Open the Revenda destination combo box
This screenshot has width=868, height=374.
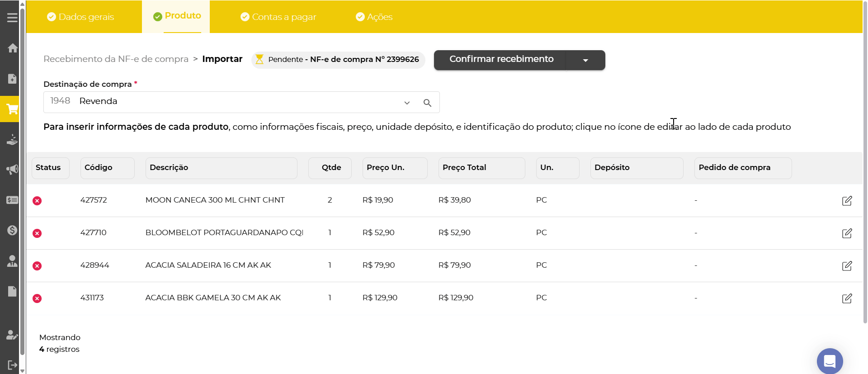[226, 102]
